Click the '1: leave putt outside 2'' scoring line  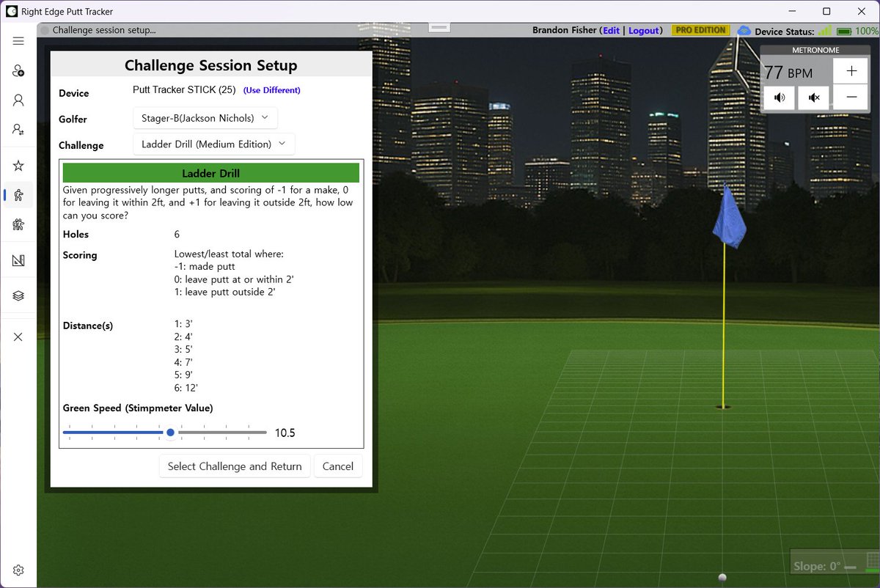224,292
